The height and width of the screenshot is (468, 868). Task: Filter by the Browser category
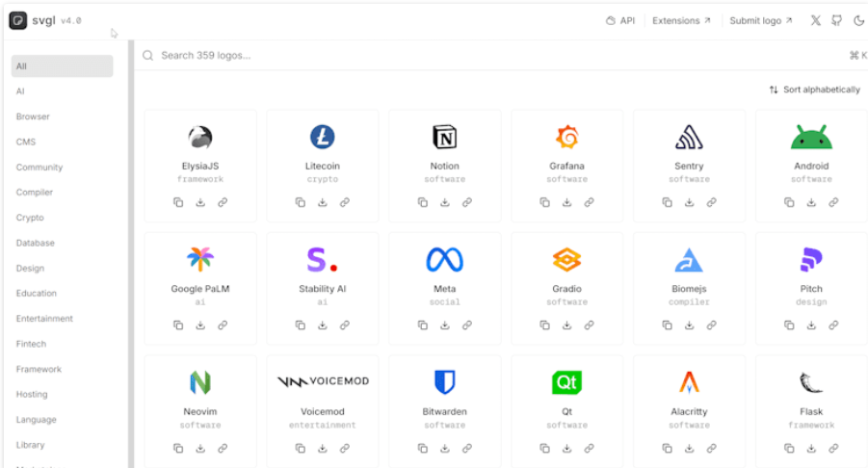33,117
